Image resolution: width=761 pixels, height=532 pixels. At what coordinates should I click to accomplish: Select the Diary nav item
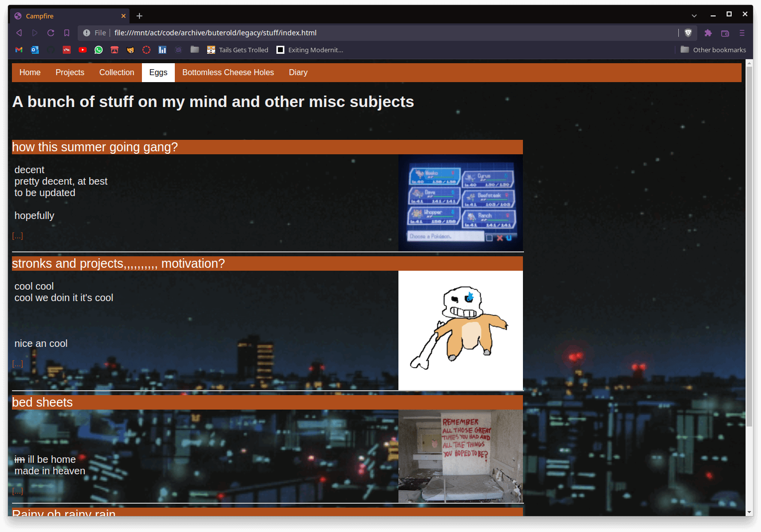coord(298,73)
